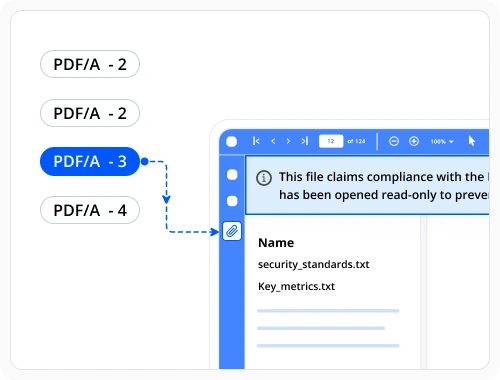
Task: Click the Name column header
Action: tap(276, 243)
